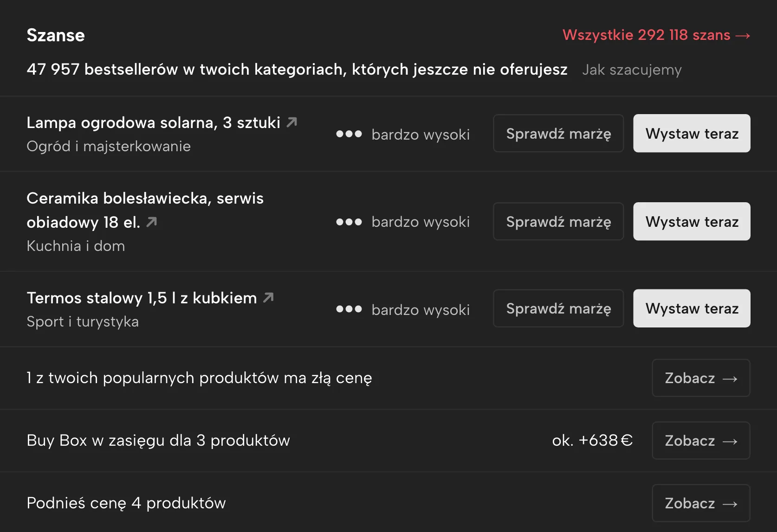Open Wszystkie 292 118 szans link

[656, 35]
